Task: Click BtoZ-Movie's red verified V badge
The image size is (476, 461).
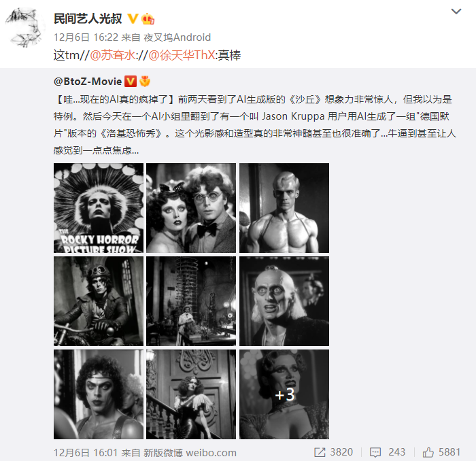Action: (x=131, y=82)
